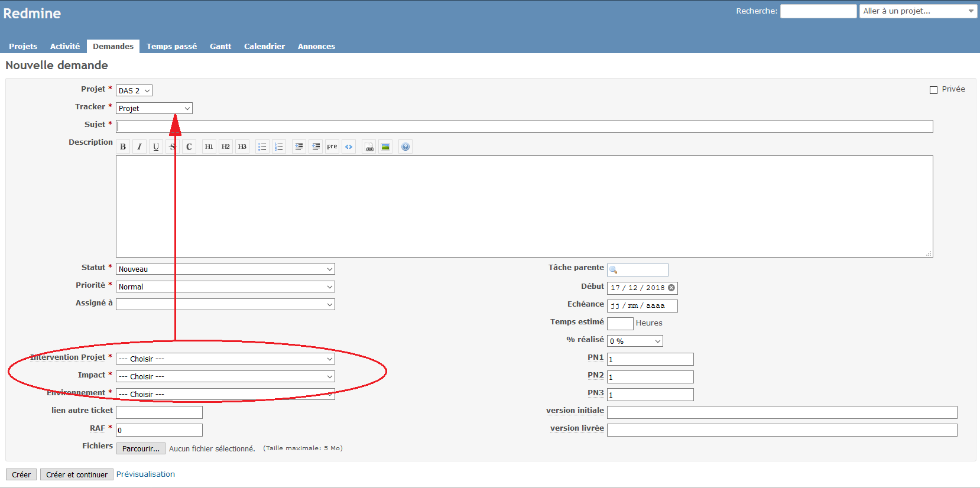The height and width of the screenshot is (488, 980).
Task: Apply italic formatting to description text
Action: [139, 147]
